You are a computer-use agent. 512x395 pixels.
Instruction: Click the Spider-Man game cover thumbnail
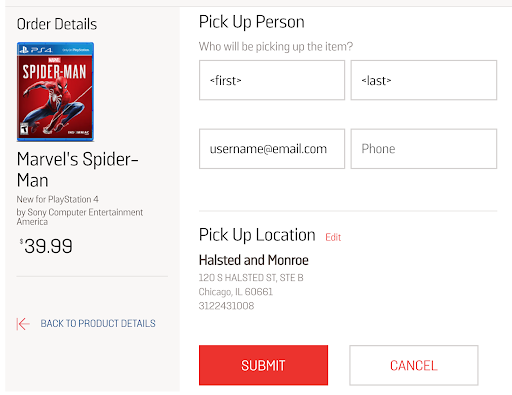pyautogui.click(x=55, y=92)
